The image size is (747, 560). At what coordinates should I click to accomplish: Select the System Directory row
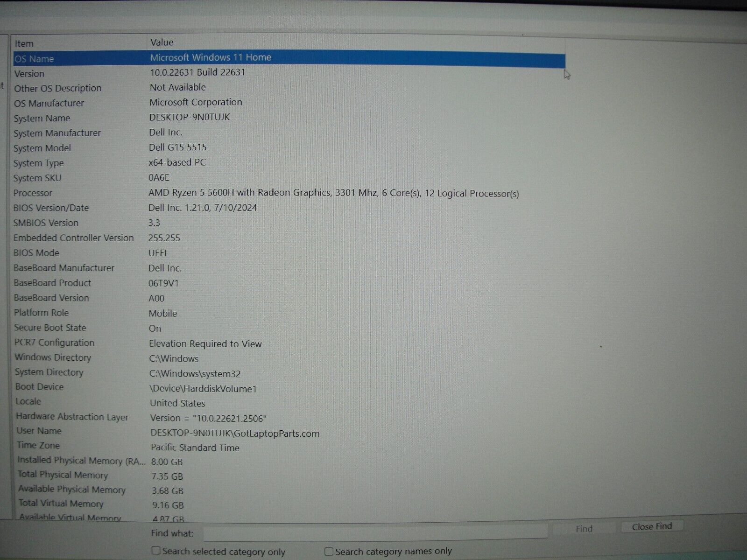(x=289, y=373)
